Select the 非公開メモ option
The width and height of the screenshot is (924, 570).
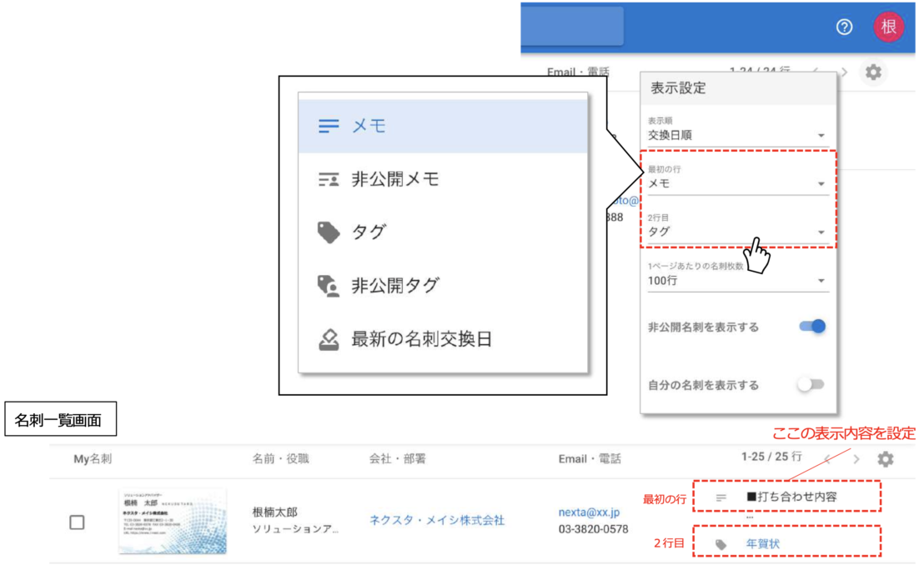(443, 179)
